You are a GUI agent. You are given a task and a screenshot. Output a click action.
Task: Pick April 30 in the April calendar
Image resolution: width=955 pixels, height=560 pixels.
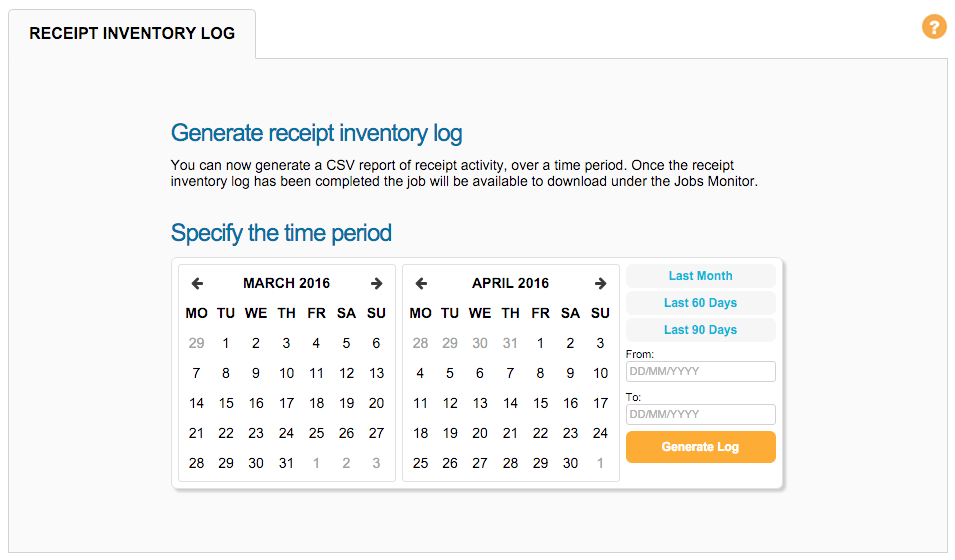[570, 463]
